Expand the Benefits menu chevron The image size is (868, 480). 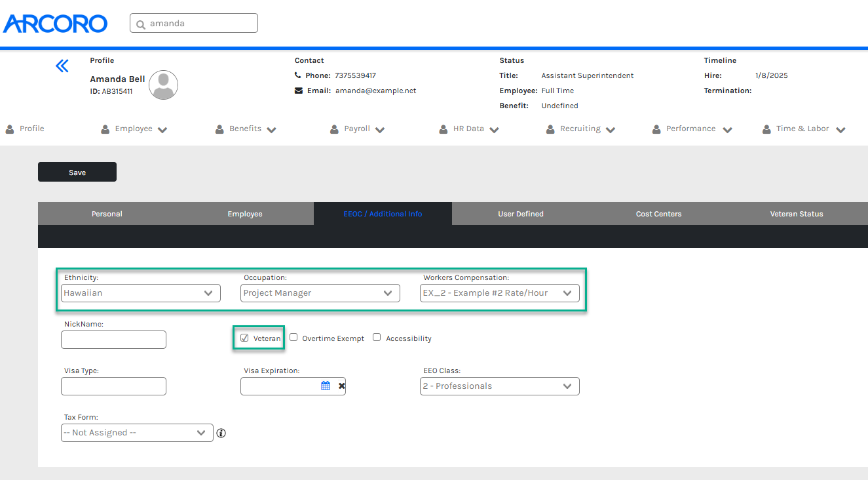click(271, 130)
